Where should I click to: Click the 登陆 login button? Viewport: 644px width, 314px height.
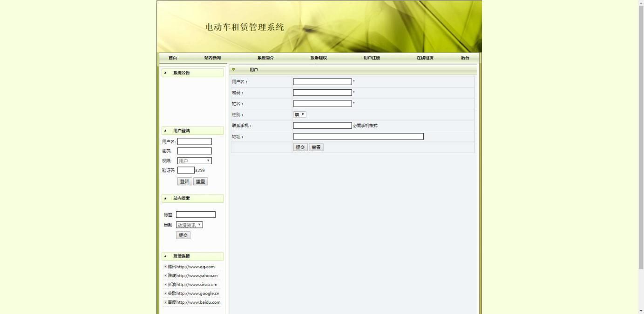coord(185,181)
